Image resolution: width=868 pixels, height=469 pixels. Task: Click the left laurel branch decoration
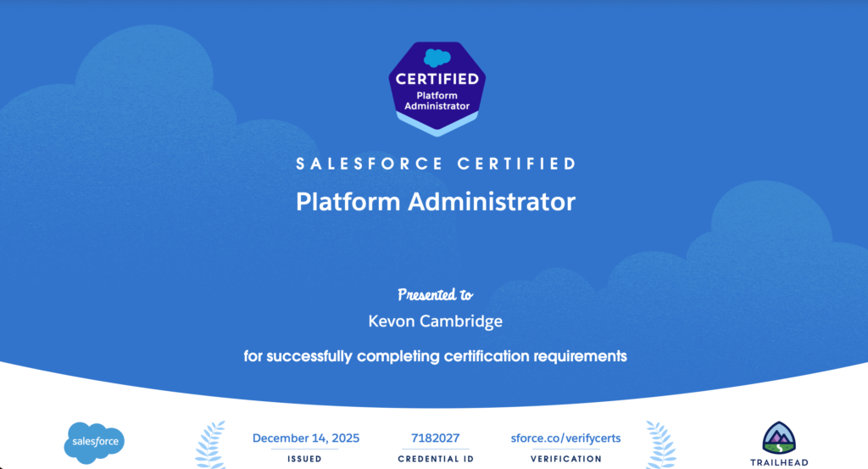(211, 444)
